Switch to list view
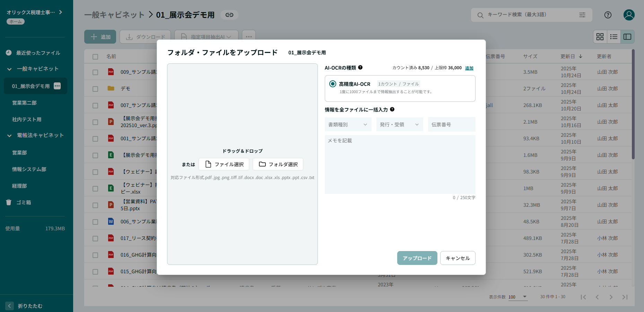The width and height of the screenshot is (644, 312). pos(613,37)
